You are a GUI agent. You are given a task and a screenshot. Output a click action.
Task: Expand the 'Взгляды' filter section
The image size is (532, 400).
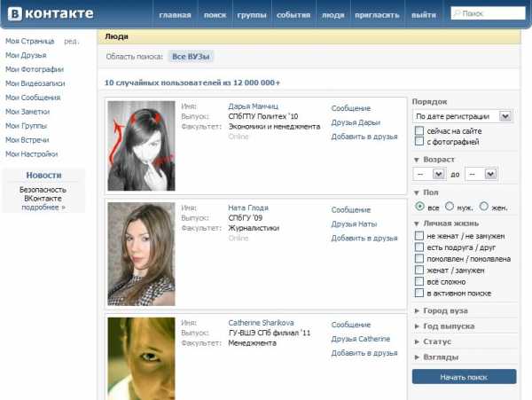pyautogui.click(x=417, y=357)
